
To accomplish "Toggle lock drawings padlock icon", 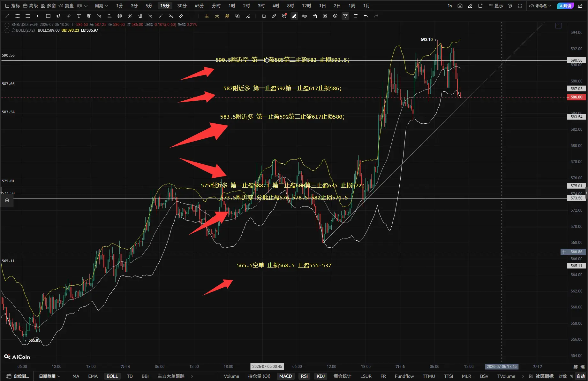I will pos(315,16).
